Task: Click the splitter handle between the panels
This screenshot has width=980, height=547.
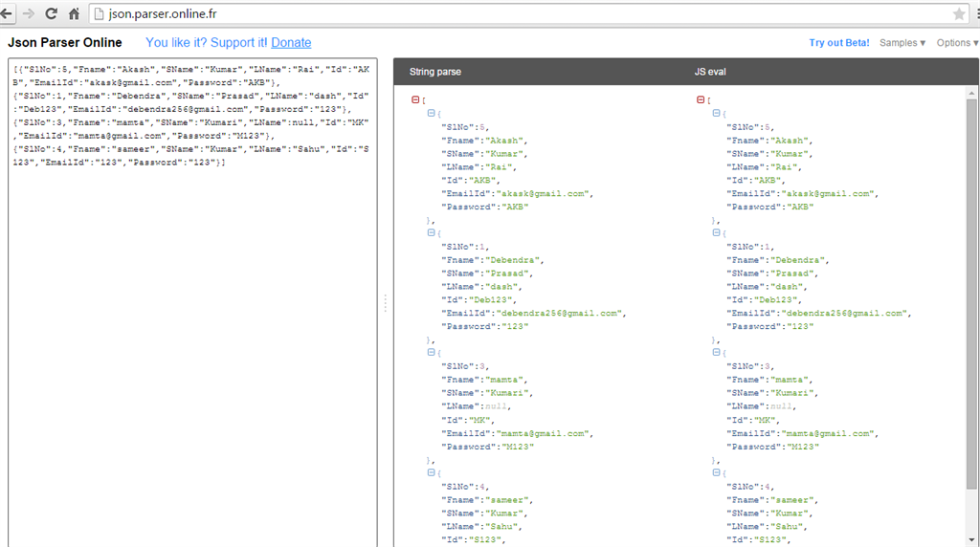Action: pos(386,302)
